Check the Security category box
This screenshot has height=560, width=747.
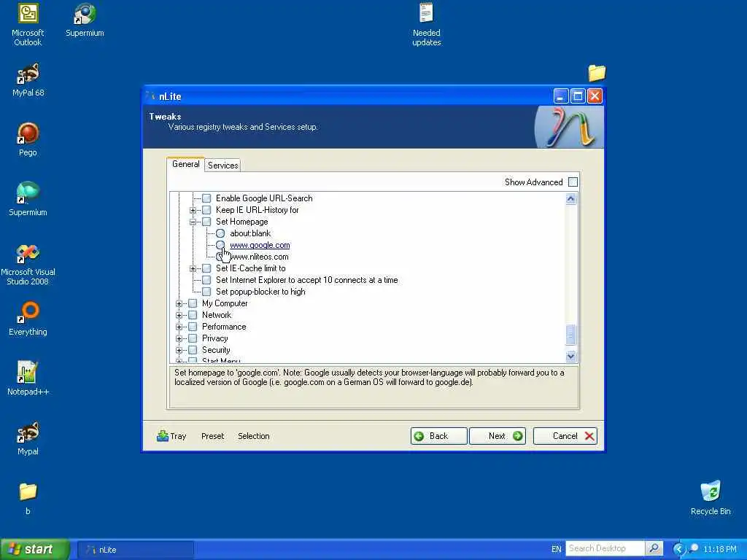[193, 350]
